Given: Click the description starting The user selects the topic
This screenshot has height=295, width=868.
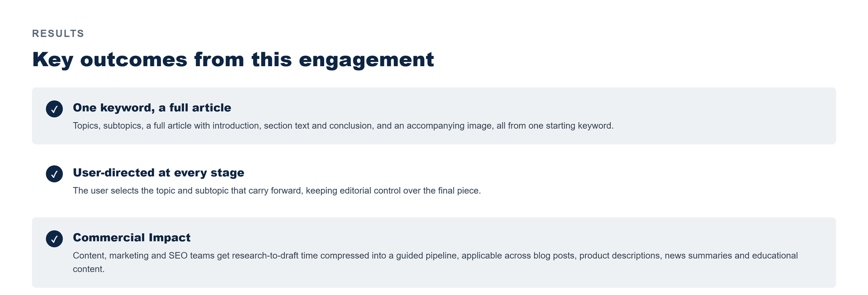Looking at the screenshot, I should (x=277, y=191).
